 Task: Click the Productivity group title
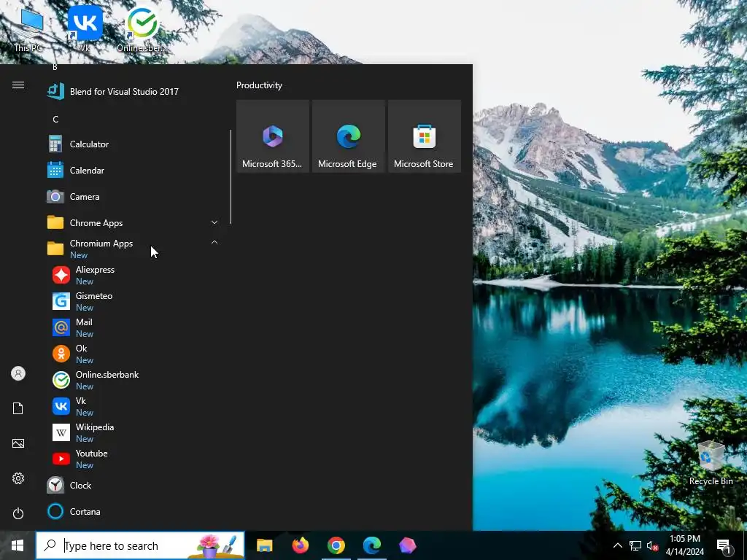[259, 85]
